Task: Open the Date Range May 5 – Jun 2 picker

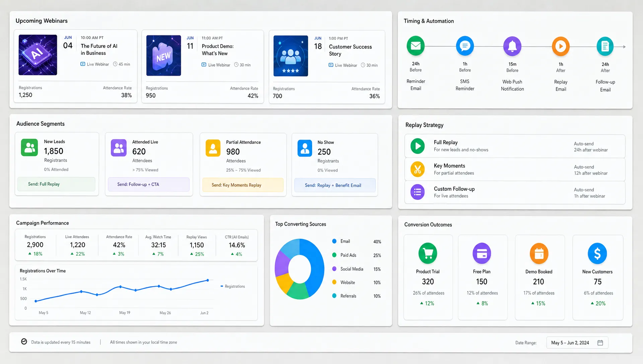Action: [577, 343]
